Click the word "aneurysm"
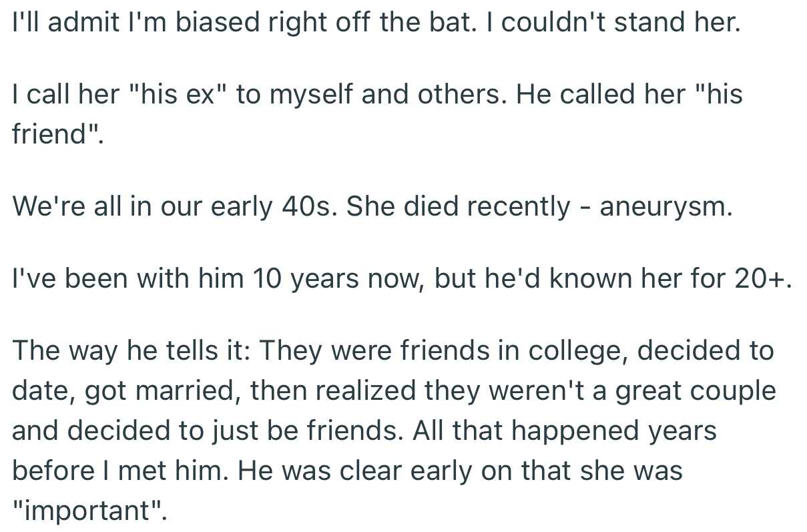807x532 pixels. (x=665, y=208)
